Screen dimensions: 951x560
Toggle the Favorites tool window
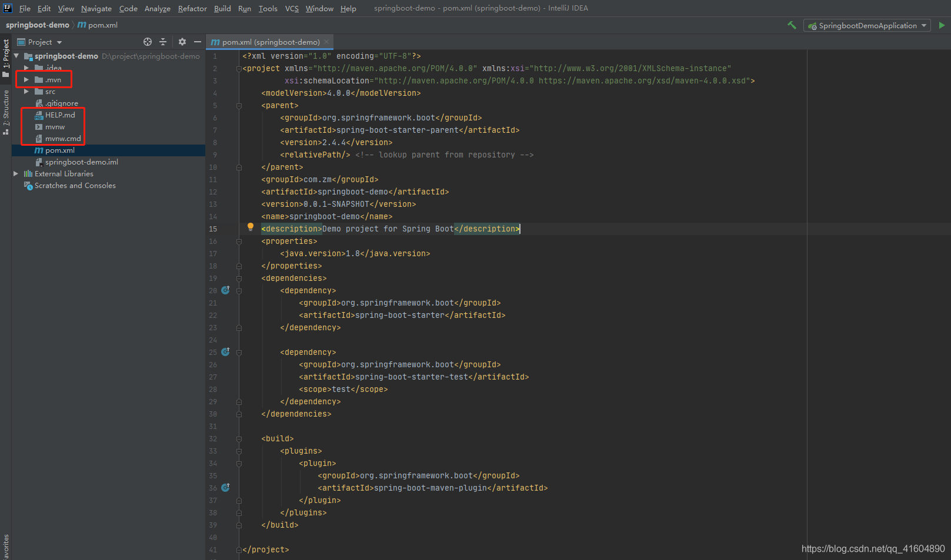point(6,546)
